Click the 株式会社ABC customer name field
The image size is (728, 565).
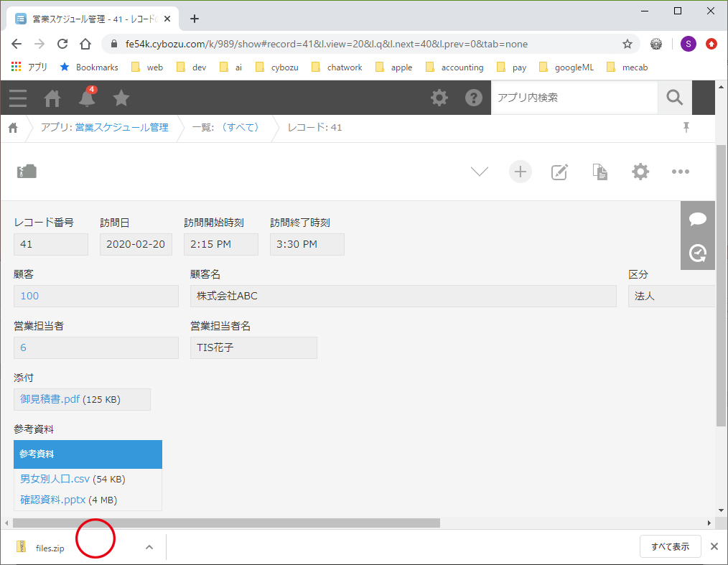click(x=403, y=296)
